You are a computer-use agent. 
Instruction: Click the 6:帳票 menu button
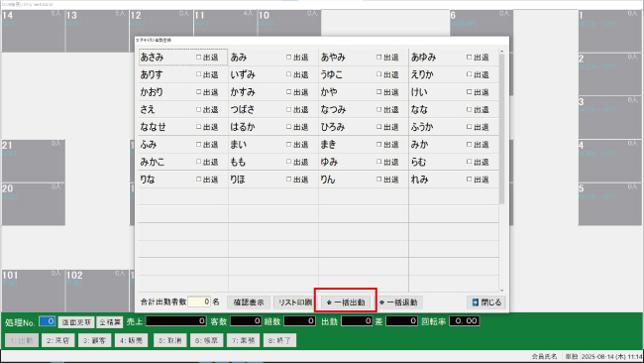pyautogui.click(x=207, y=340)
